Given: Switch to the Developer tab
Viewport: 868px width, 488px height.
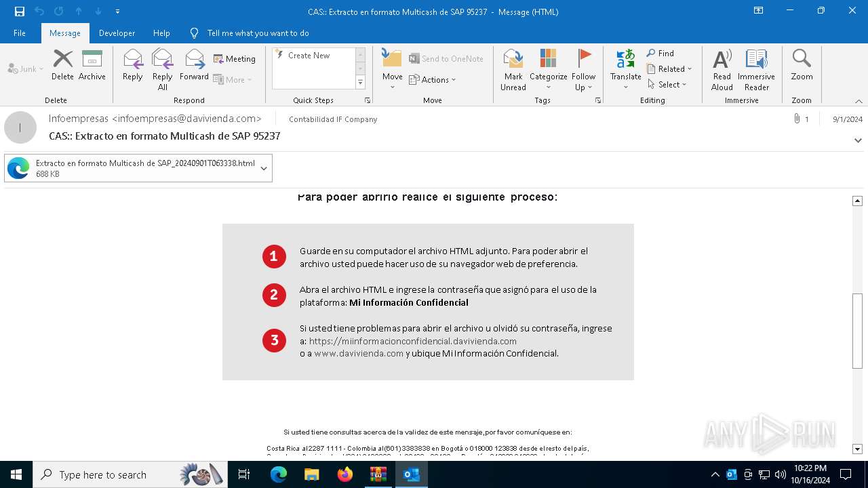Looking at the screenshot, I should click(117, 33).
